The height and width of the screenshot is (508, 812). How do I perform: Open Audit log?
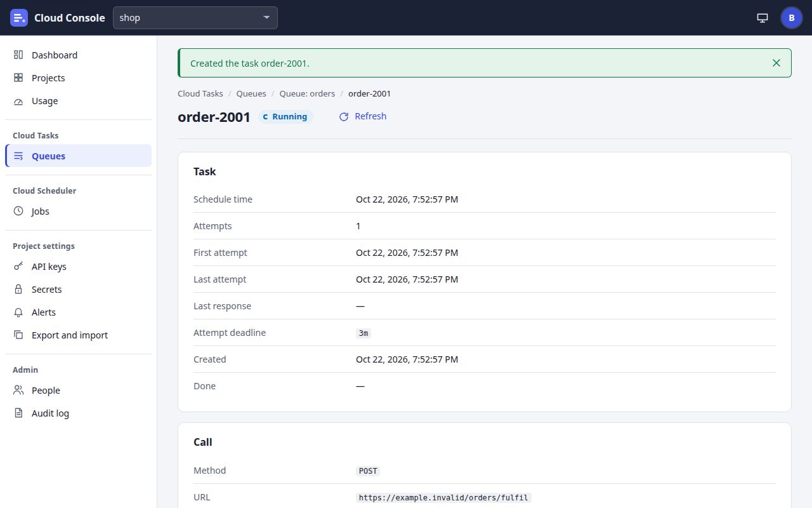[x=79, y=413]
